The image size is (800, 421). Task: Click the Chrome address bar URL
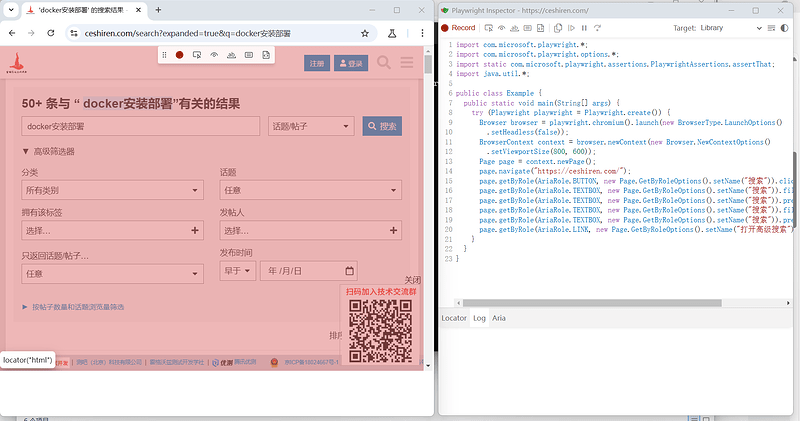(188, 33)
